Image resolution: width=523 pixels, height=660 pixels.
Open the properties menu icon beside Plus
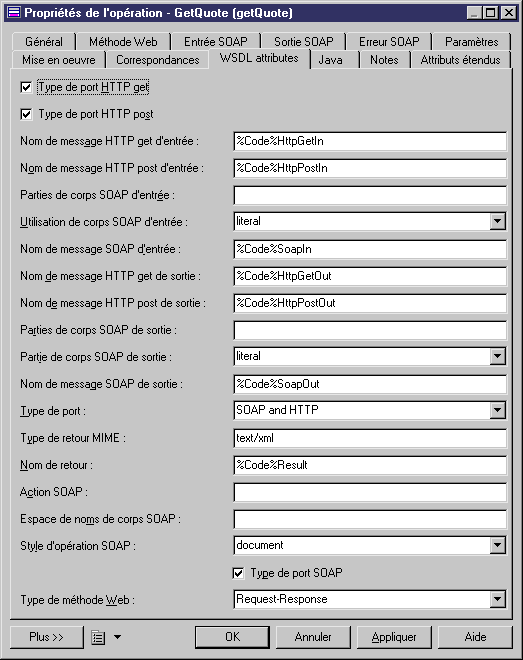tap(98, 637)
